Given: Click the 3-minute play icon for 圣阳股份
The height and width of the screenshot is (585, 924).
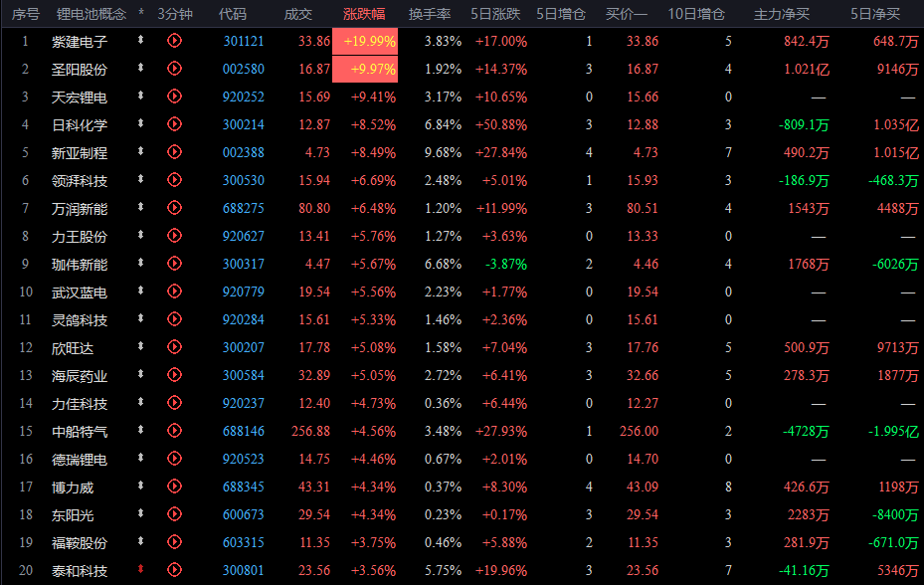Looking at the screenshot, I should click(x=174, y=69).
